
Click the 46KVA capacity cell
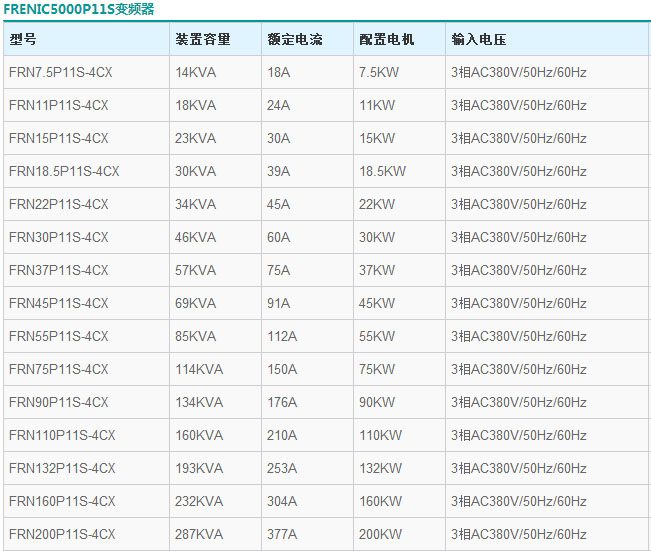click(x=195, y=238)
